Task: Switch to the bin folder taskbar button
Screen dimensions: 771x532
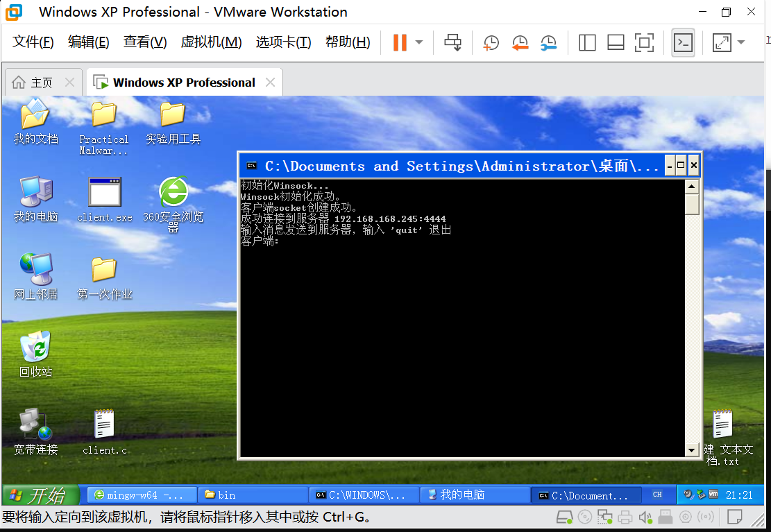Action: tap(253, 495)
